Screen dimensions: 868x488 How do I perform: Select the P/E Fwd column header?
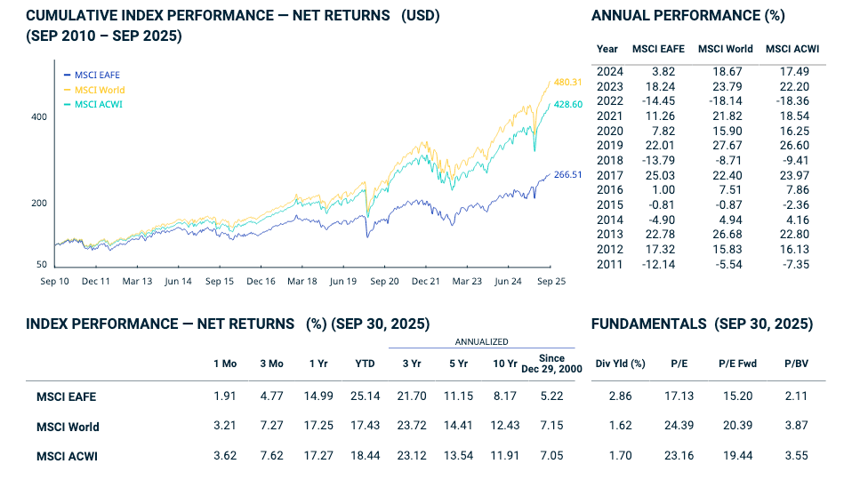coord(736,363)
